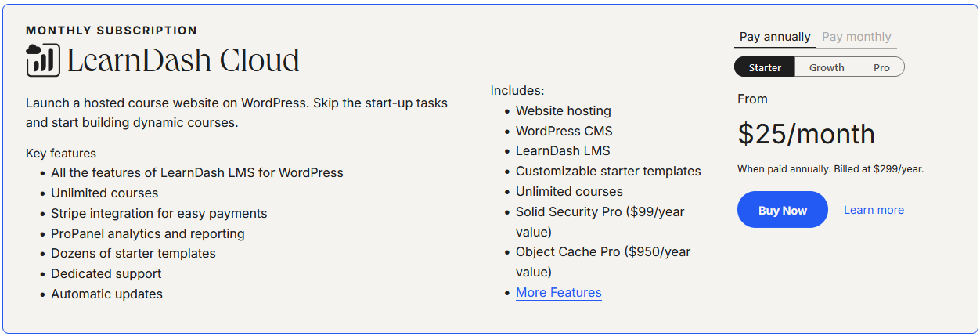This screenshot has width=980, height=336.
Task: Click the Buy Now button
Action: [x=783, y=210]
